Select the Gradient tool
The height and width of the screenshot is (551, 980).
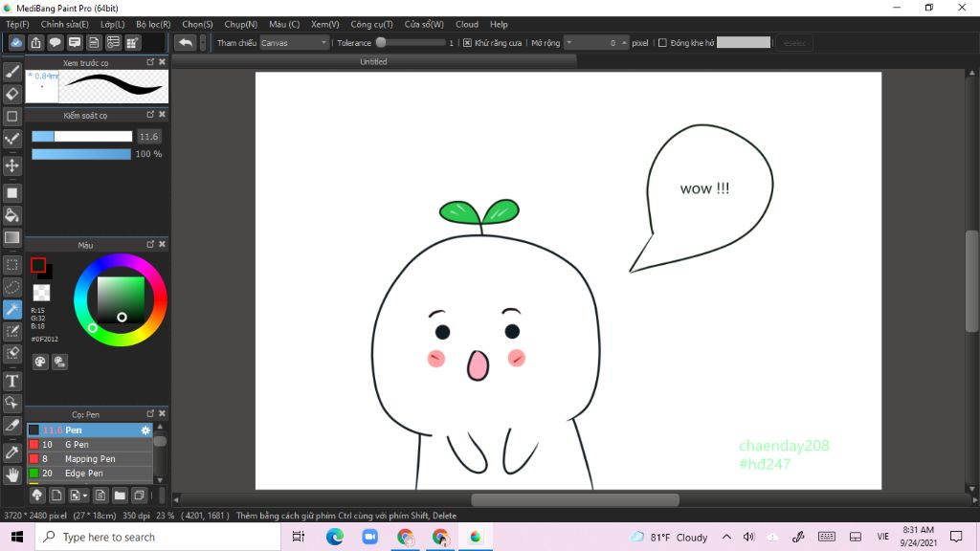11,237
